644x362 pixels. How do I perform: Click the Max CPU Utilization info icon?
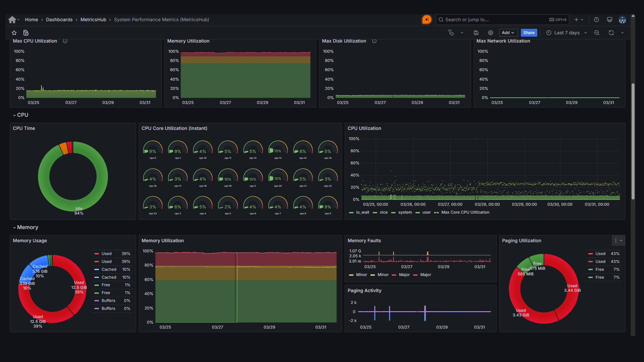click(65, 41)
